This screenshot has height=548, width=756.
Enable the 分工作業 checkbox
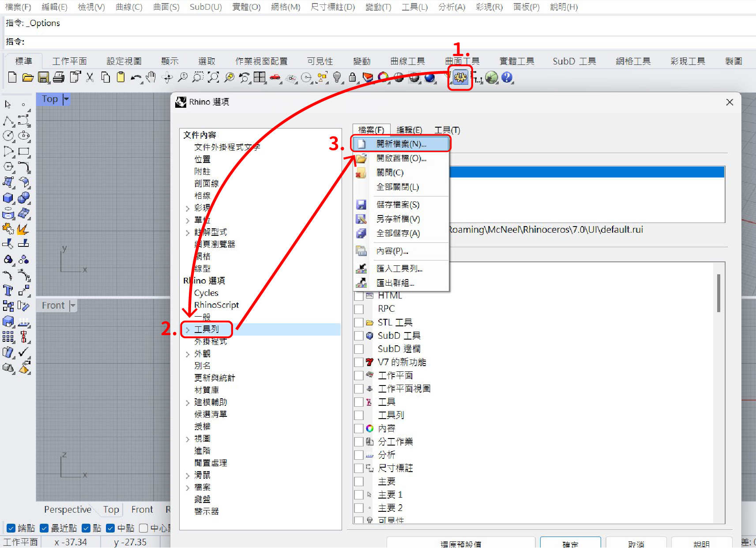(x=359, y=442)
